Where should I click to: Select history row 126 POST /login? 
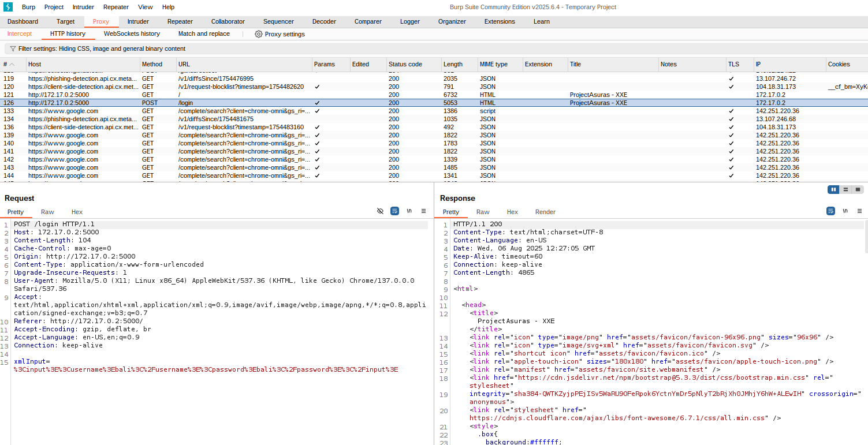point(434,103)
